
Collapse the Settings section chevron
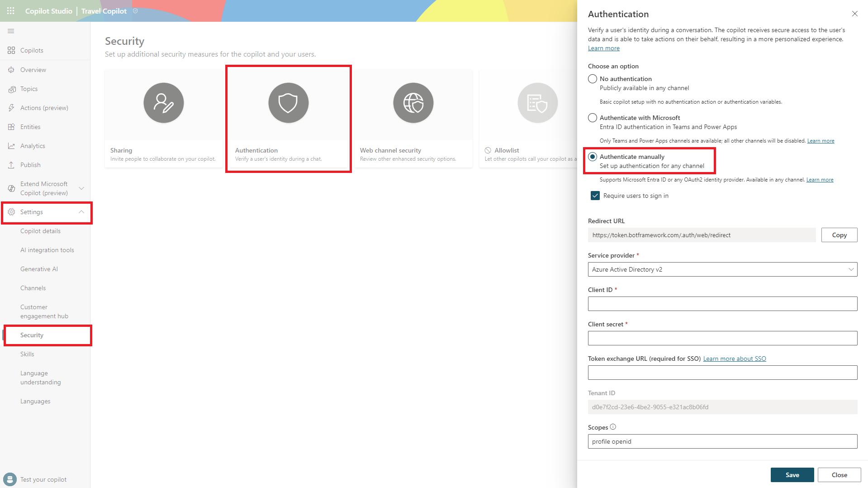[x=81, y=212]
